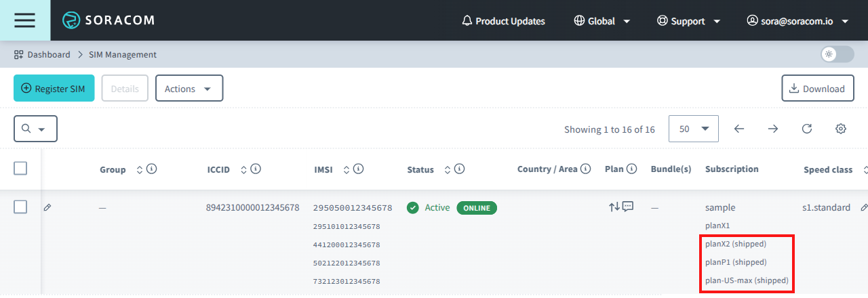Click the Active status label
Screen dimensions: 868x298
(x=437, y=207)
